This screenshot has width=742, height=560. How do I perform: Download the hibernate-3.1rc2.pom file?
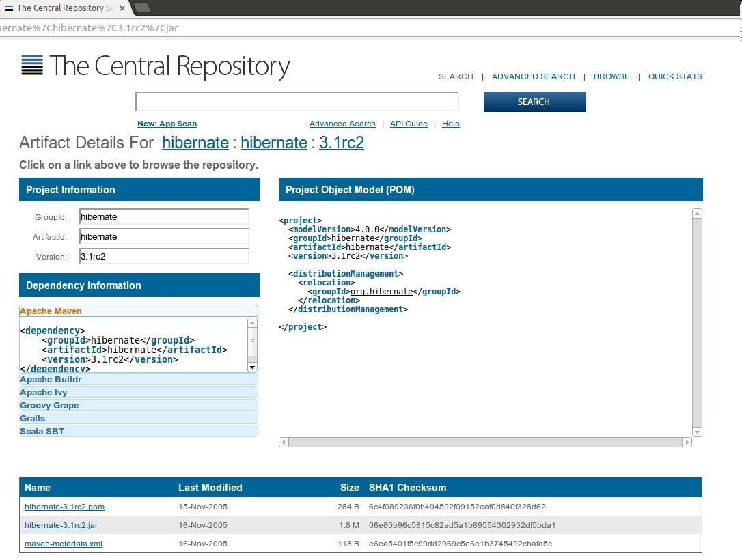[64, 507]
